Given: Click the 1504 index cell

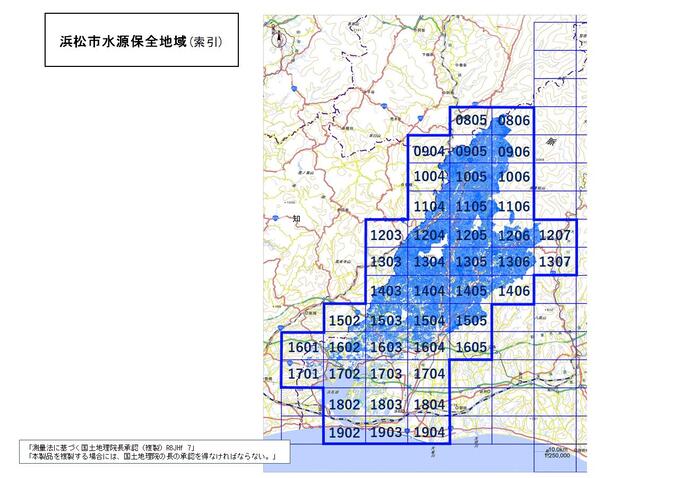Looking at the screenshot, I should (x=429, y=318).
